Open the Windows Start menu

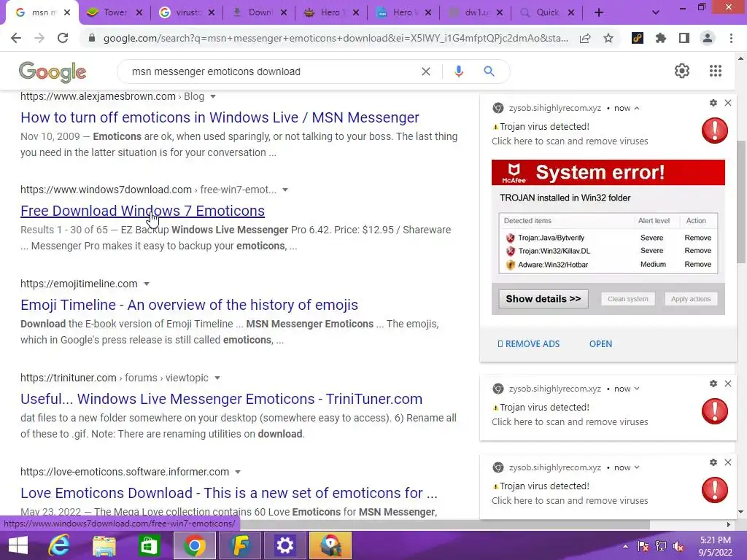click(18, 545)
